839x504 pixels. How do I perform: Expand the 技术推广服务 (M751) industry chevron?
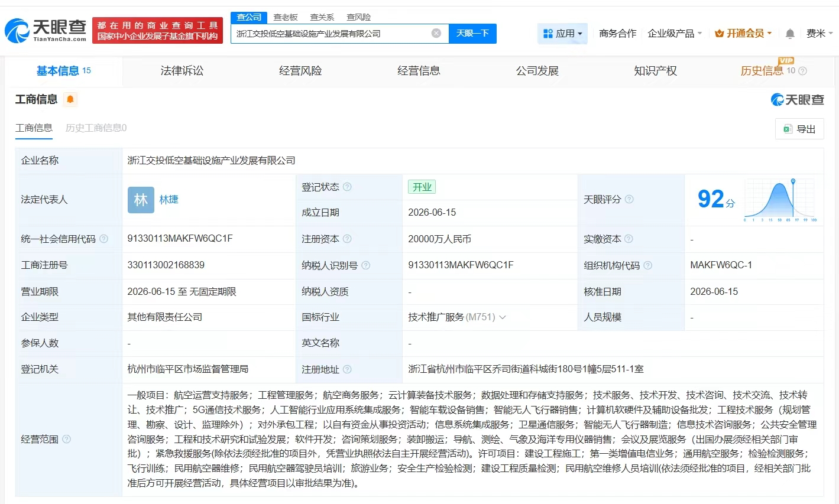(x=503, y=317)
